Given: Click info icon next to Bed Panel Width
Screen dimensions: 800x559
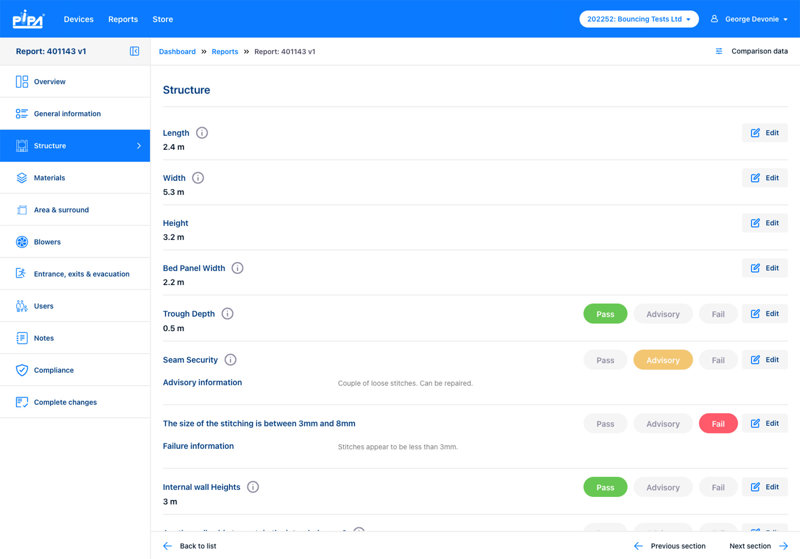Looking at the screenshot, I should [237, 268].
